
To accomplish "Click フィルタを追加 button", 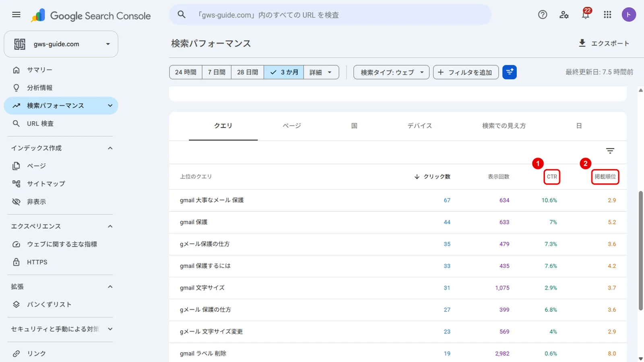I will 466,72.
